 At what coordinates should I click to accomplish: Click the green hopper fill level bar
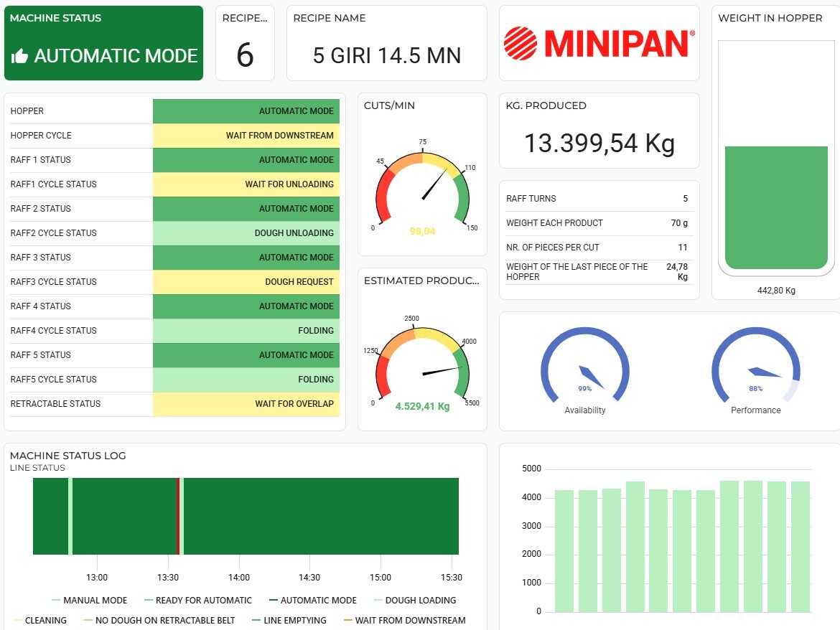point(775,208)
